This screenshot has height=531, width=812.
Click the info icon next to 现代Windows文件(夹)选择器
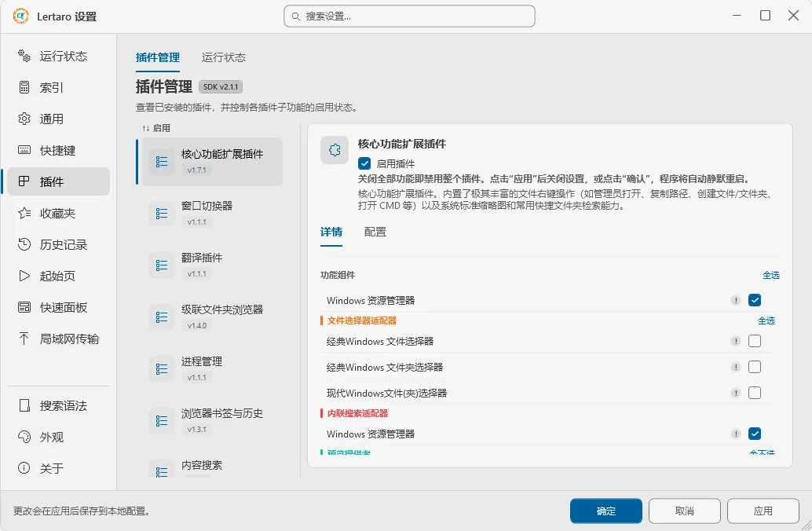pos(735,393)
